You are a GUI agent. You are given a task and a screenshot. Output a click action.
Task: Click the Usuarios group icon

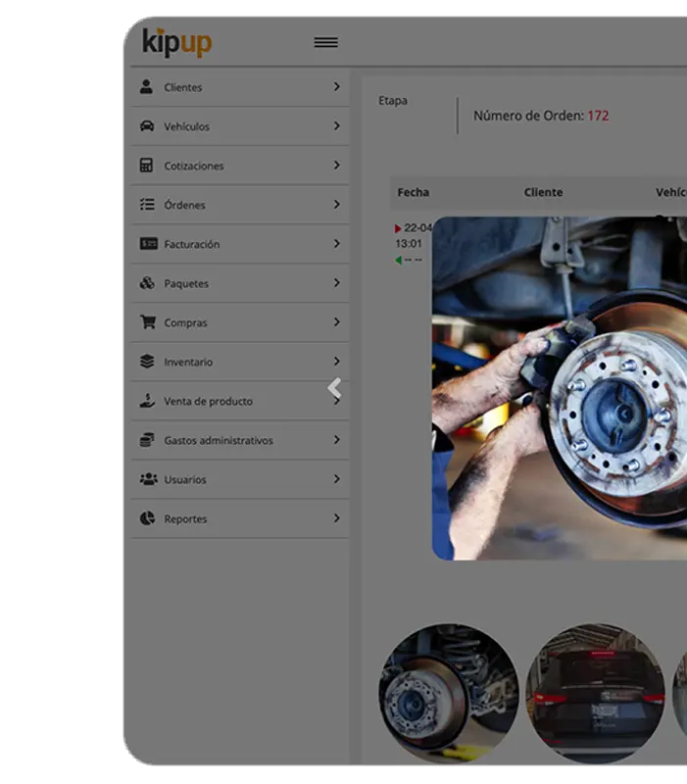tap(149, 479)
